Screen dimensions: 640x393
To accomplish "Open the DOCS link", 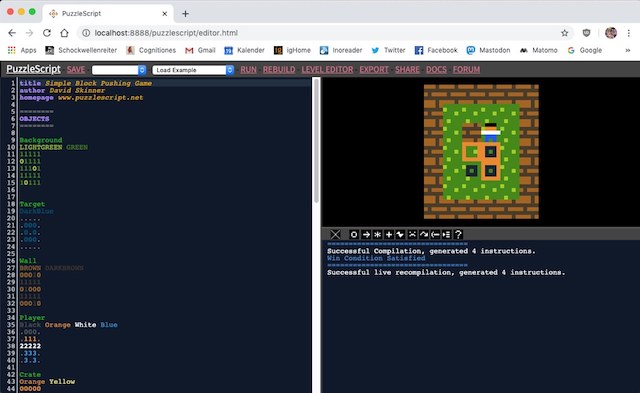I will [x=436, y=69].
